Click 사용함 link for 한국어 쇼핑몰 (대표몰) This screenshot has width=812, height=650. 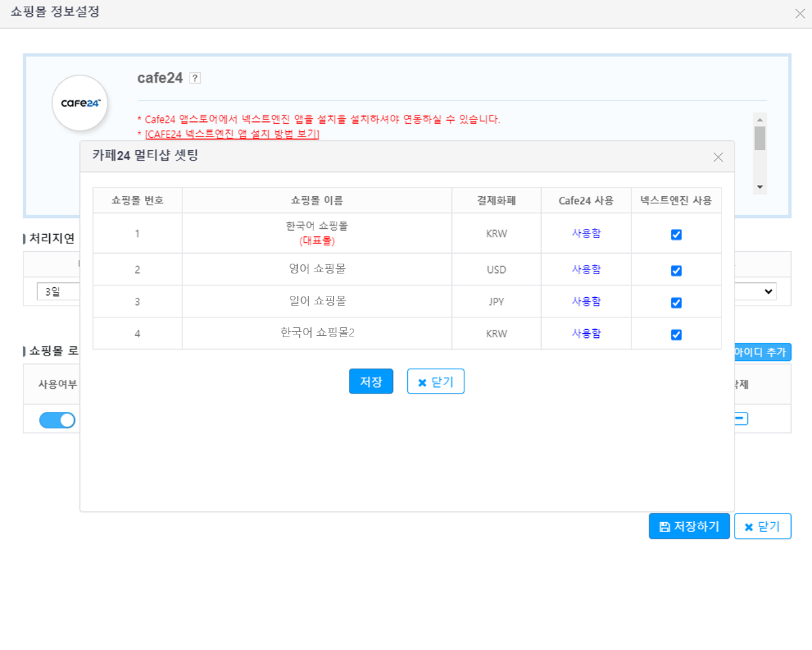tap(586, 234)
